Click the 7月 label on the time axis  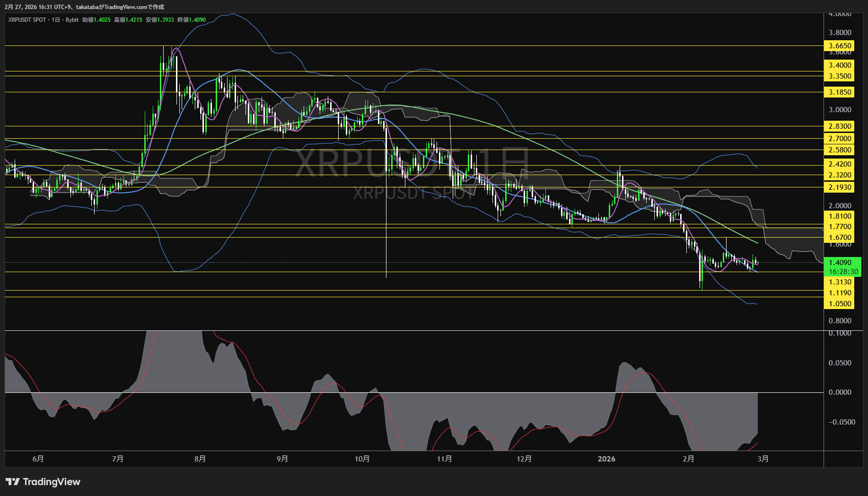118,459
